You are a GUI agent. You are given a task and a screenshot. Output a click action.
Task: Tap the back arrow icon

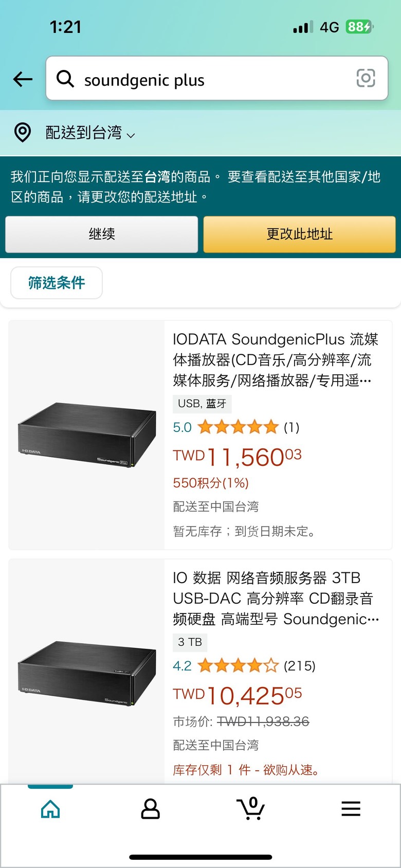pyautogui.click(x=23, y=79)
